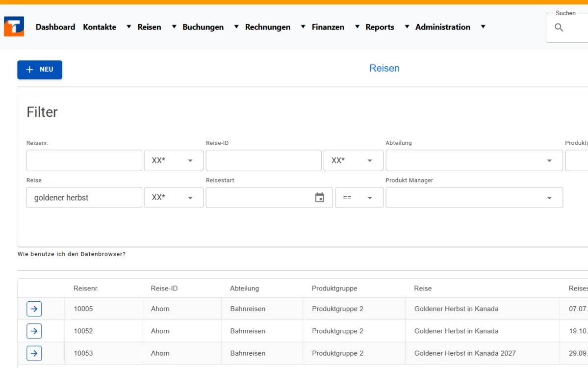Click the plus NEU button

(40, 70)
